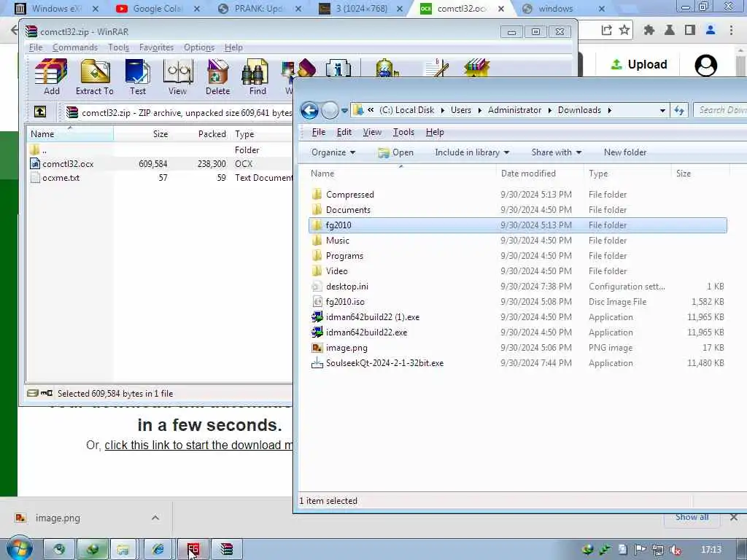
Task: Click New folder button
Action: tap(625, 152)
